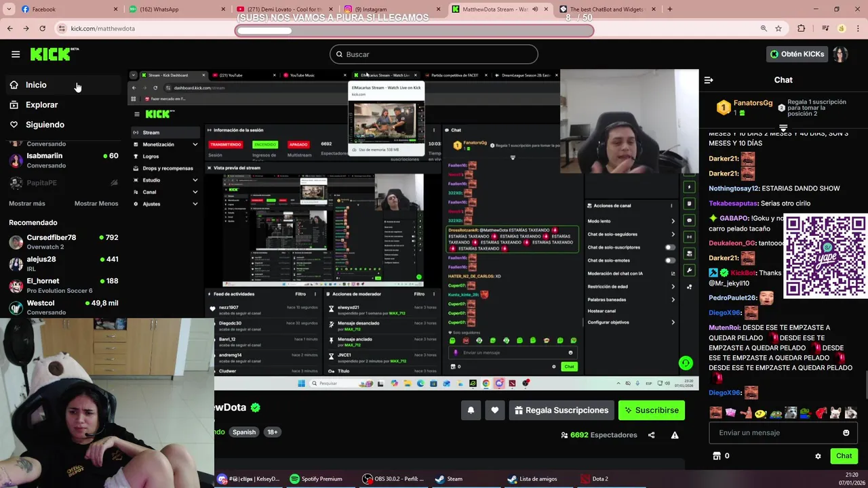
Task: Click the report warning triangle icon
Action: (675, 435)
